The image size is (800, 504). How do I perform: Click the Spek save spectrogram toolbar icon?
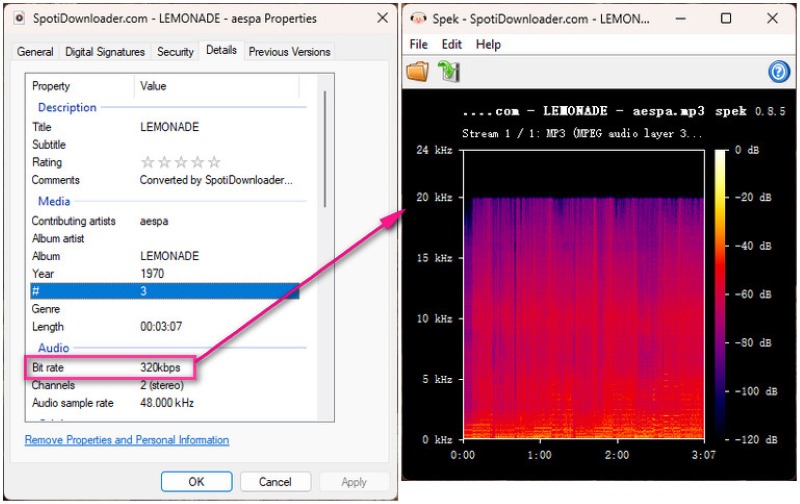click(x=449, y=71)
